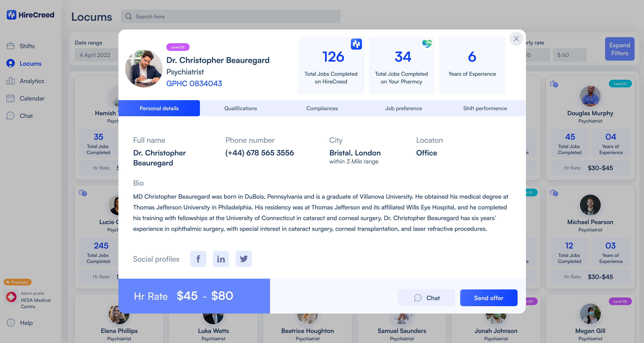Click the shift icon on Lucie's card
644x343 pixels.
tap(83, 193)
